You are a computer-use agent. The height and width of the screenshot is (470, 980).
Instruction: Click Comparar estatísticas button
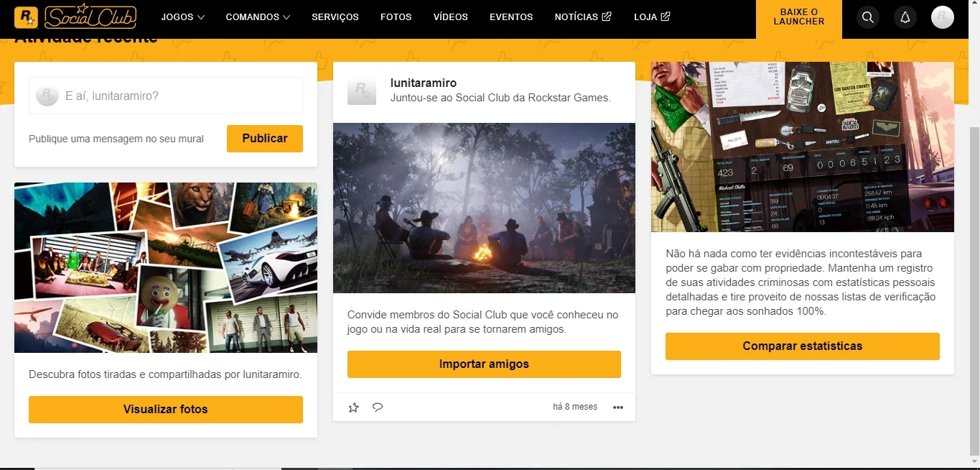(x=803, y=346)
